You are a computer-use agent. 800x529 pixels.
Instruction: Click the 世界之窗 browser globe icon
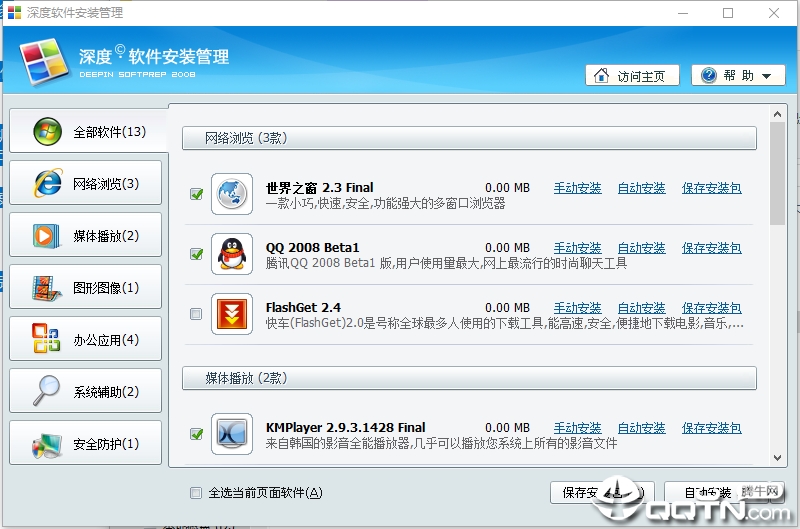point(232,194)
